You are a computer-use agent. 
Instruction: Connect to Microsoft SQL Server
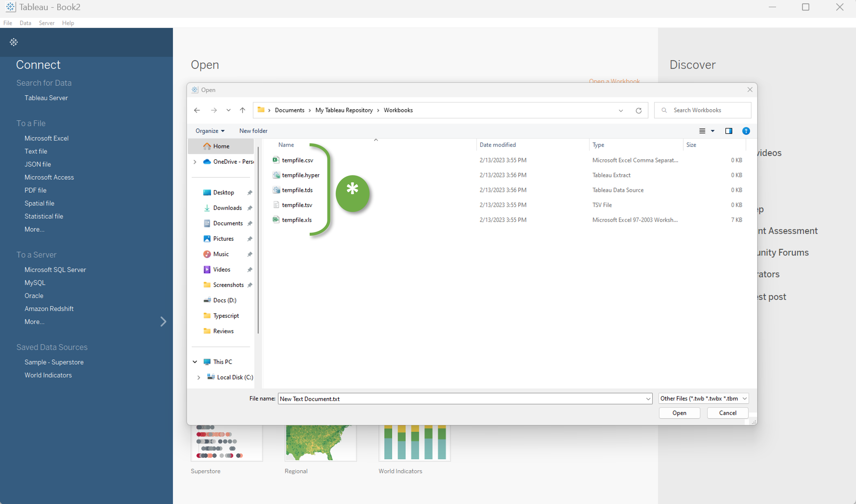tap(55, 270)
